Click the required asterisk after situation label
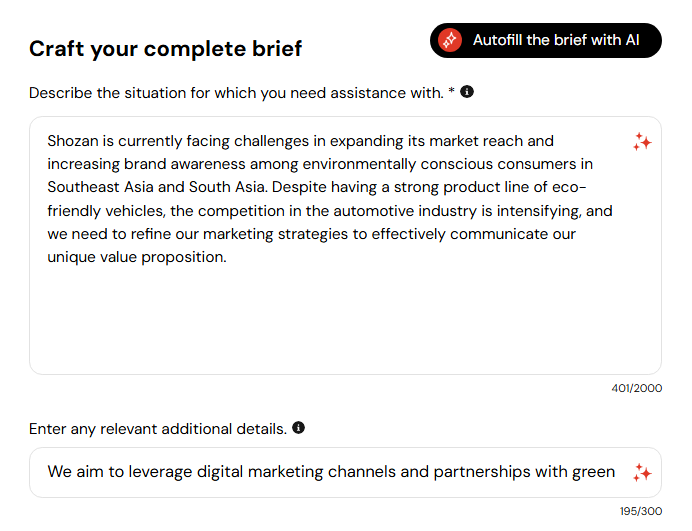The width and height of the screenshot is (692, 531). tap(451, 90)
